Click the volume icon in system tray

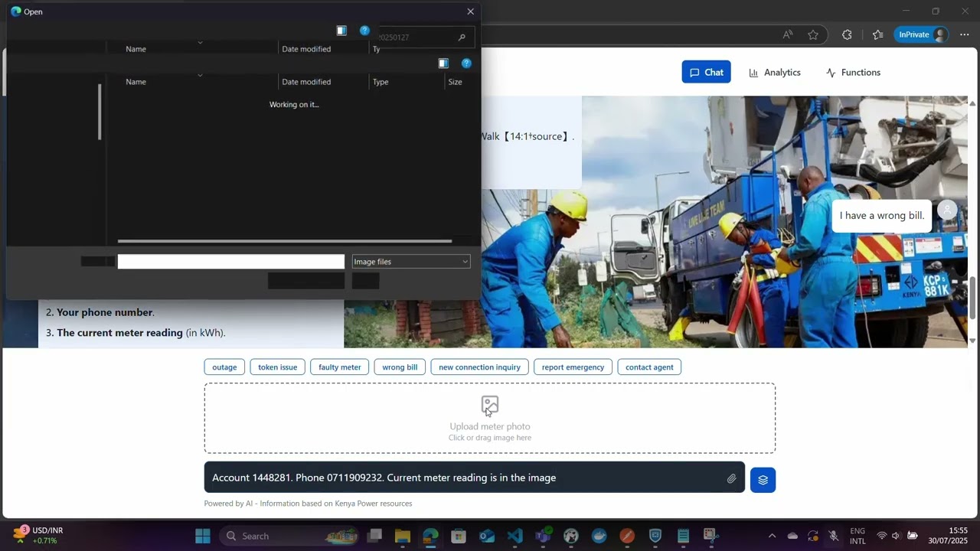pyautogui.click(x=896, y=536)
